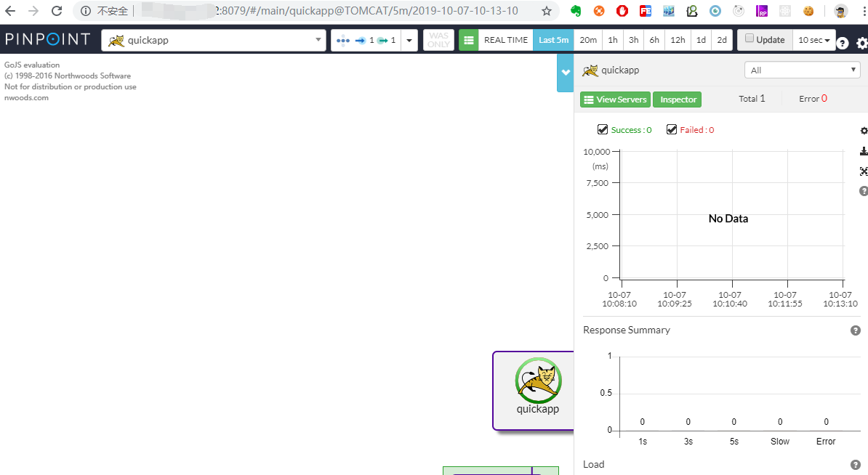Open the blue cubes extension icon
Image resolution: width=868 pixels, height=475 pixels.
(669, 10)
